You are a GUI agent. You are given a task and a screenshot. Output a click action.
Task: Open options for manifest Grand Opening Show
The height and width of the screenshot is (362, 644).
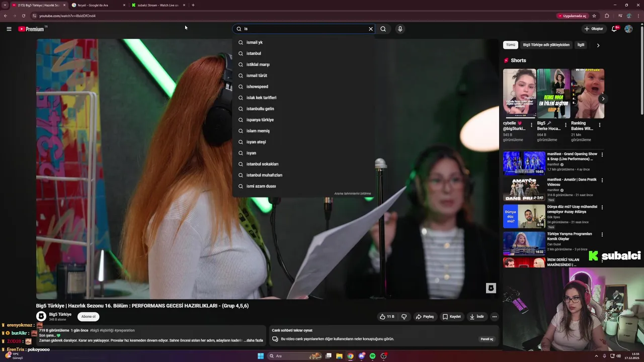pyautogui.click(x=602, y=154)
